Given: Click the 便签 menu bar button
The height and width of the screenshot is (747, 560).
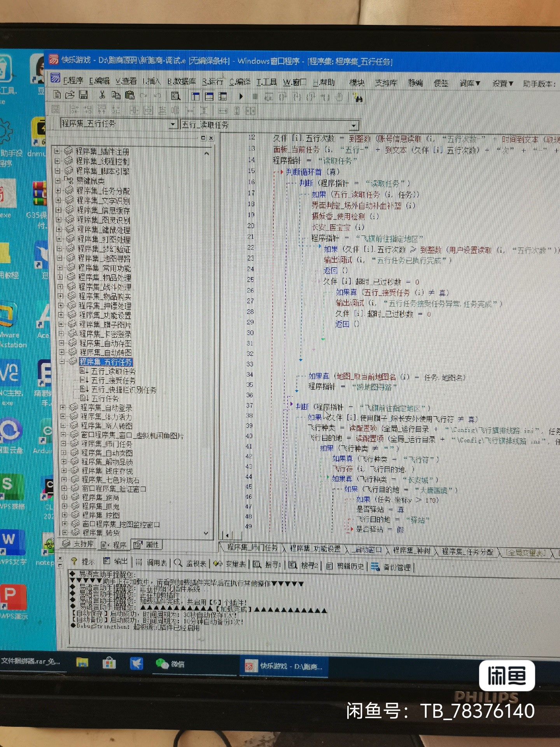Looking at the screenshot, I should pyautogui.click(x=441, y=83).
